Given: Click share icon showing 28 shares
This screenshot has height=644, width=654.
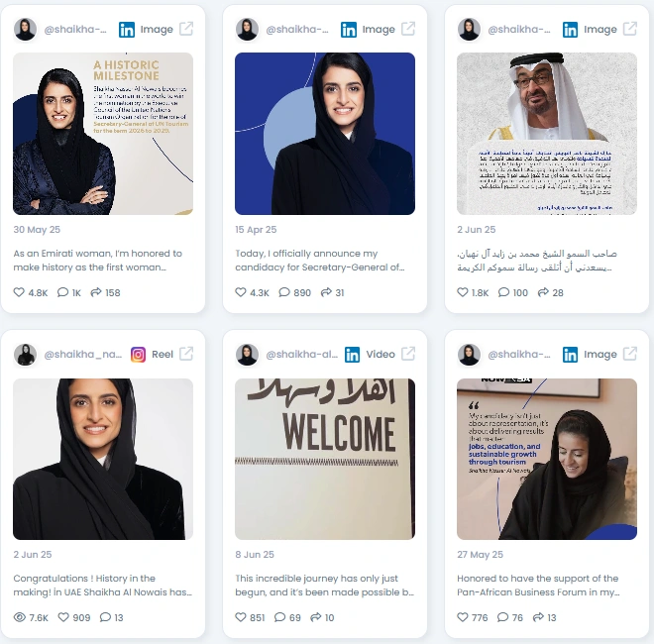Looking at the screenshot, I should click(543, 292).
